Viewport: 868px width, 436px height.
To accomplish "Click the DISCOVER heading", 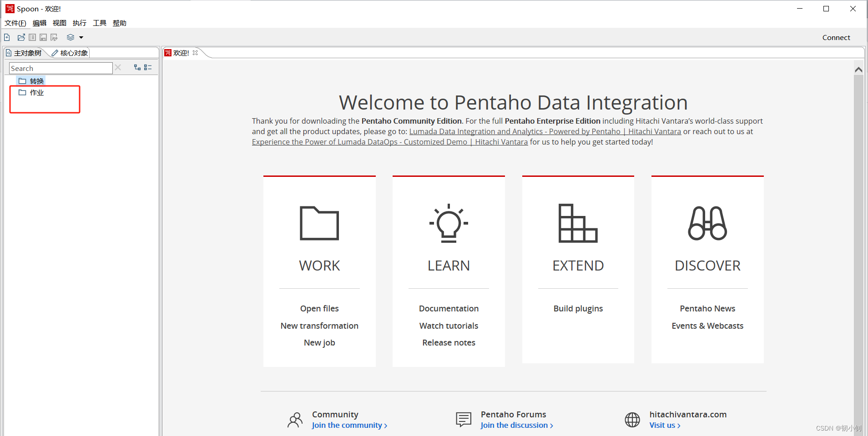I will coord(707,266).
